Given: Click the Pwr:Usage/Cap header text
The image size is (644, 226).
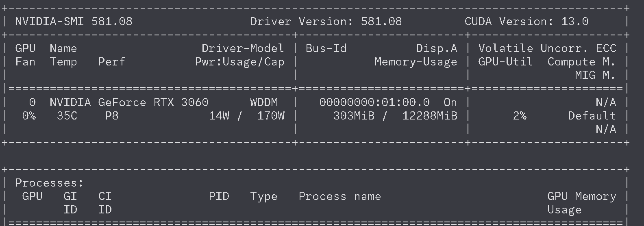Looking at the screenshot, I should click(239, 62).
